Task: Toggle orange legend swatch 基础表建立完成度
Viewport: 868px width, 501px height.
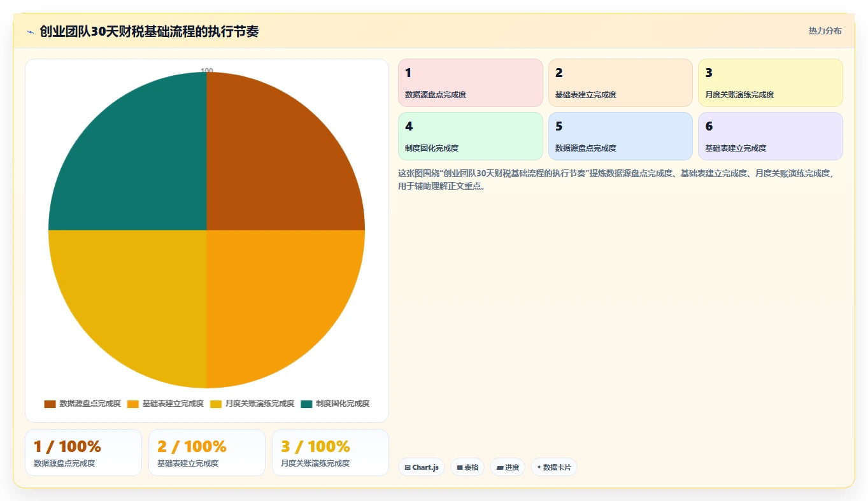Action: coord(133,404)
